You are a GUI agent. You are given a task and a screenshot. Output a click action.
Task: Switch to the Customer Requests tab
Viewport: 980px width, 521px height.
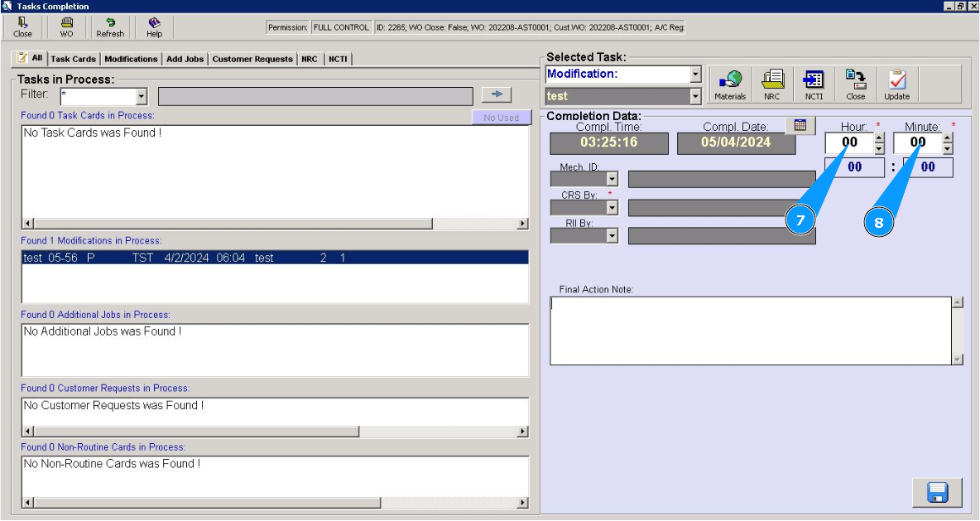[x=252, y=59]
